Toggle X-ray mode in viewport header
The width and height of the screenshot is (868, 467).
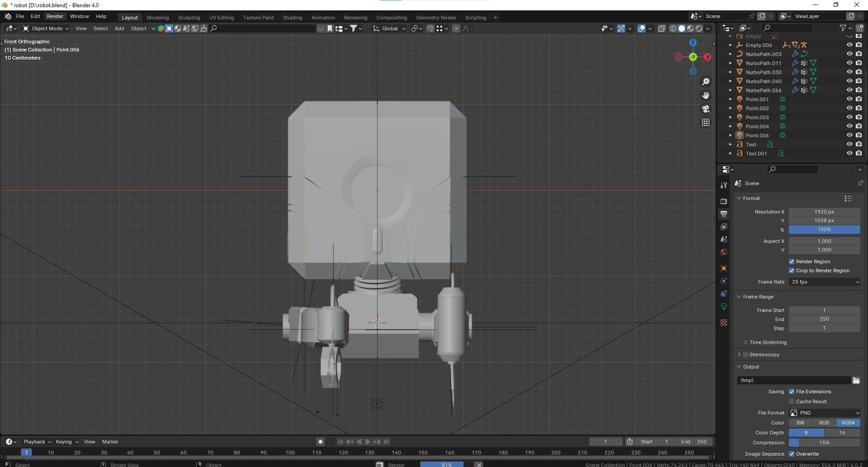661,28
